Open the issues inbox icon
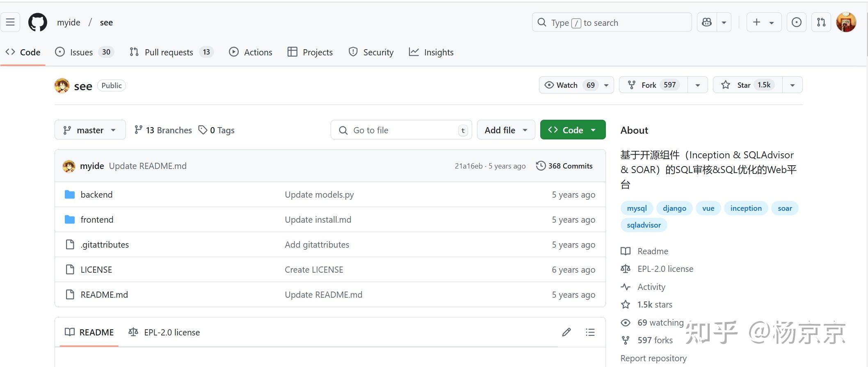 tap(796, 22)
